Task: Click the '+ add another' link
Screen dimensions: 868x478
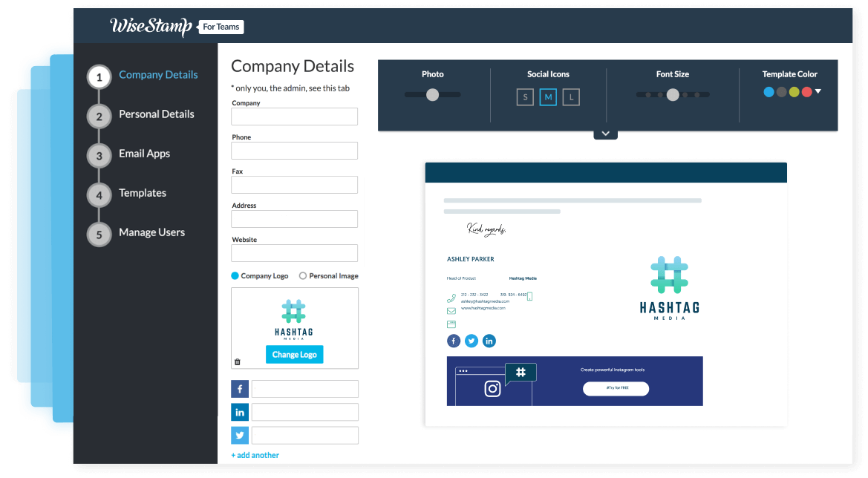Action: pyautogui.click(x=255, y=454)
